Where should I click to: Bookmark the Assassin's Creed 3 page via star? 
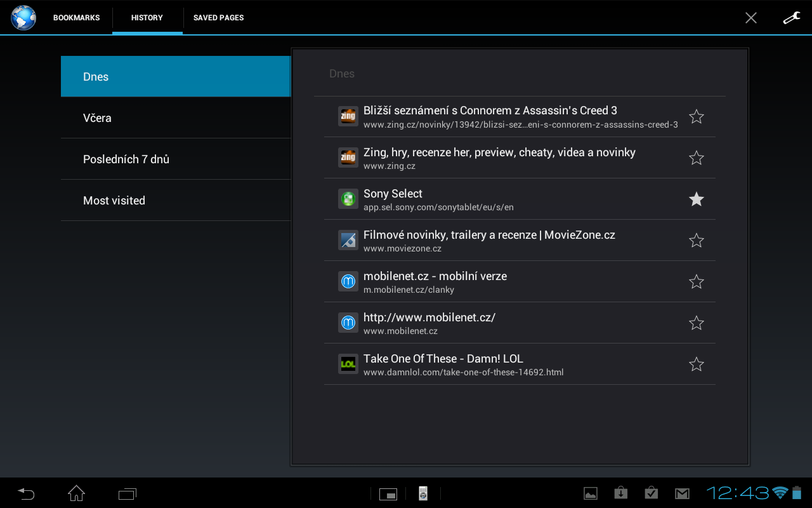click(x=696, y=117)
